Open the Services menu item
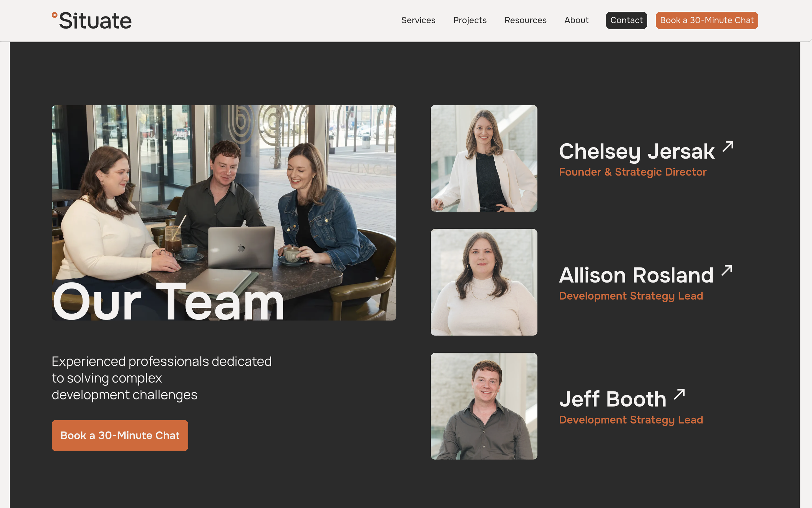 418,20
